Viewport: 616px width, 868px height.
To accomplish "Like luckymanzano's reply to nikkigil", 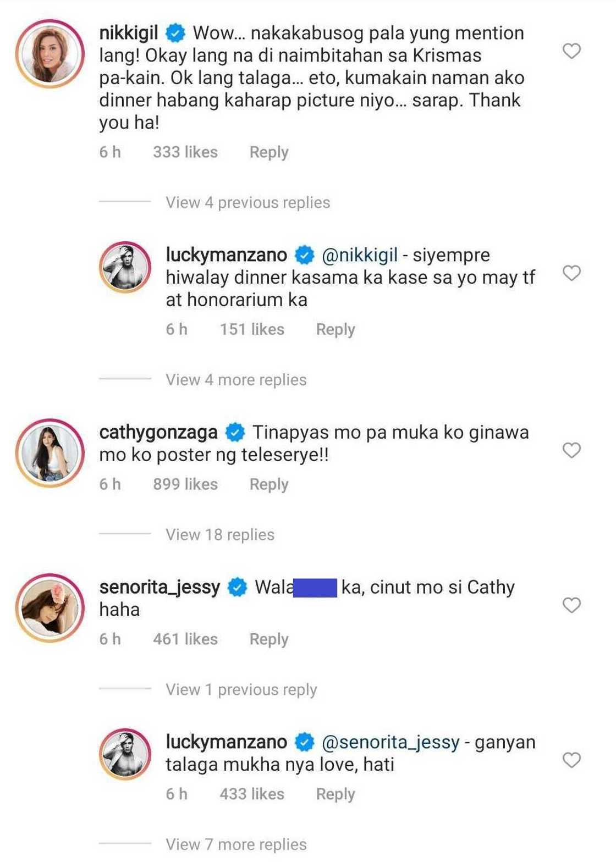I will (x=571, y=273).
